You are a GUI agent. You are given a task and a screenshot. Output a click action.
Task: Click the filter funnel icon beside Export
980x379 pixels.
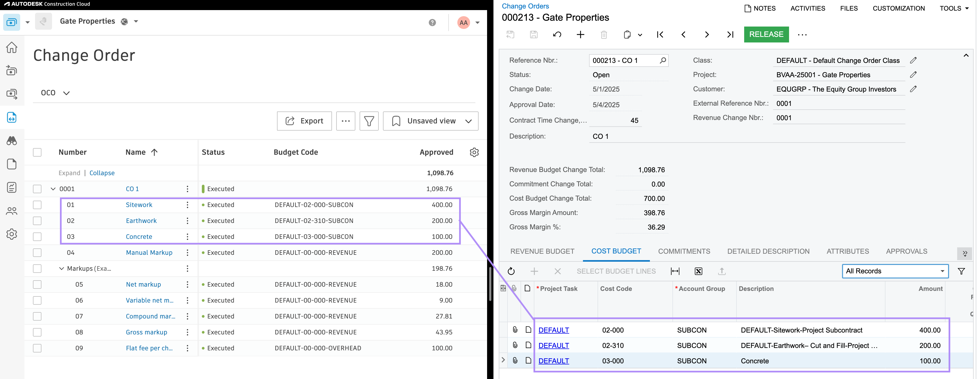pyautogui.click(x=369, y=121)
